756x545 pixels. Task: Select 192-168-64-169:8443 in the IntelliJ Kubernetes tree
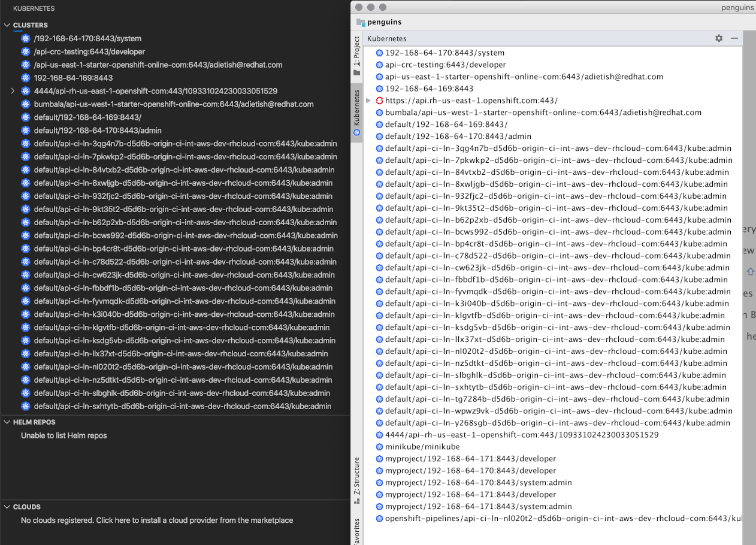click(429, 89)
